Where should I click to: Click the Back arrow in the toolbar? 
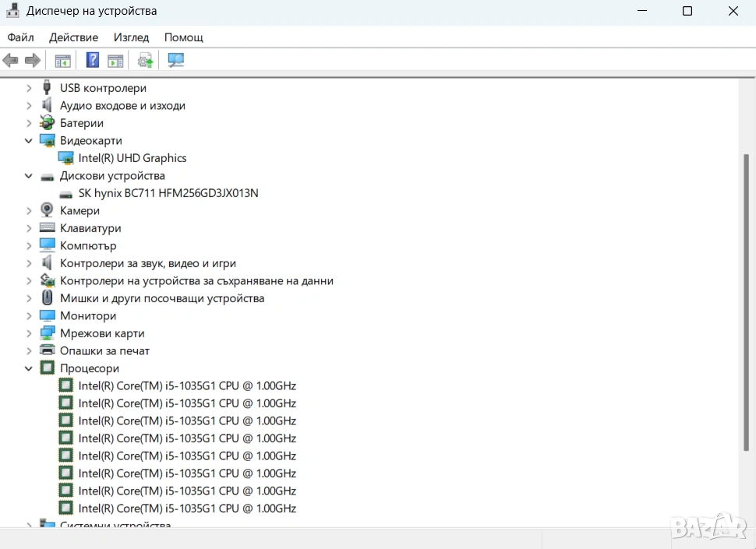(10, 60)
